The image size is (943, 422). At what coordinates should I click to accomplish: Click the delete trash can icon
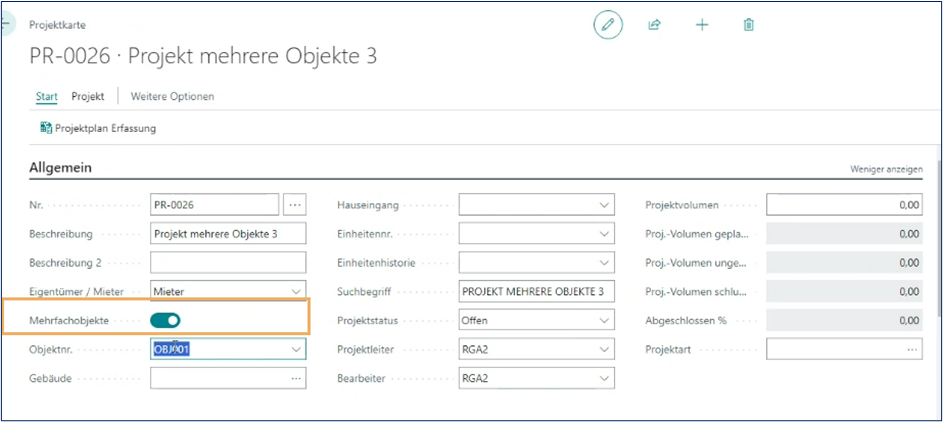point(748,25)
